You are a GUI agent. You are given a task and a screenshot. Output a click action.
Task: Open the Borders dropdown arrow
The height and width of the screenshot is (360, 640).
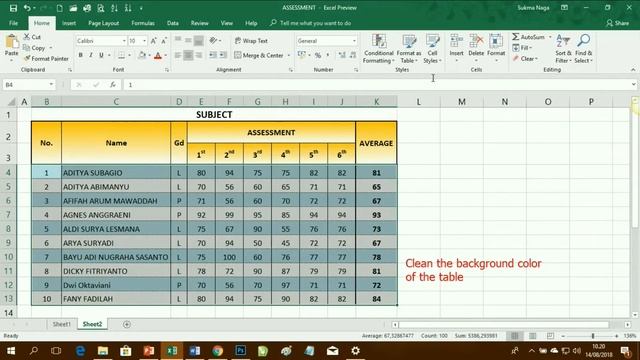tap(129, 55)
